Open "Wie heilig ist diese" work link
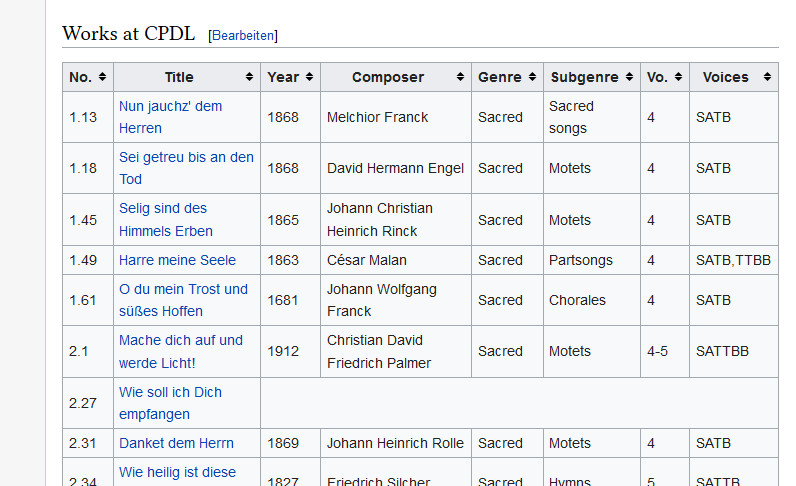Viewport: 796px width, 486px height. coord(177,472)
